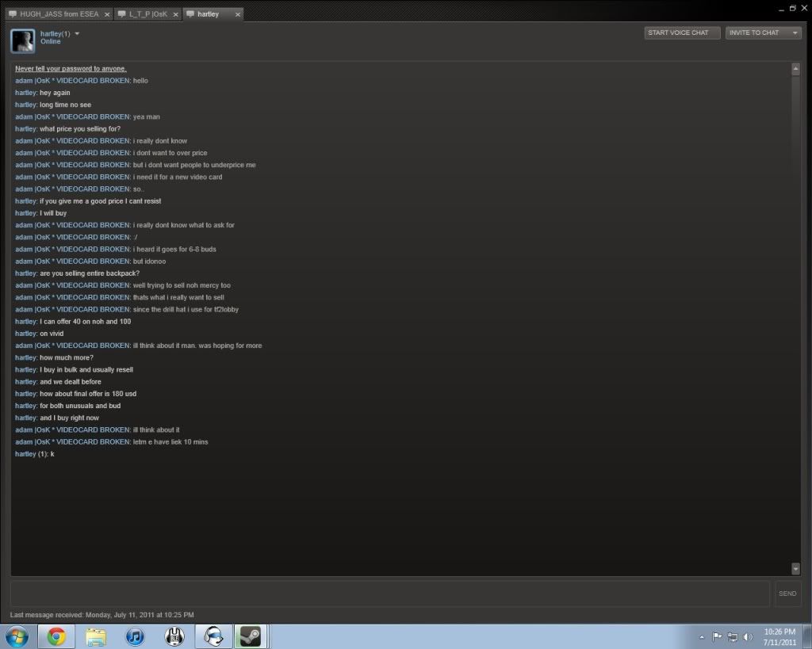Open the taskbar app between iTunes and headset
This screenshot has height=649, width=812.
(174, 636)
